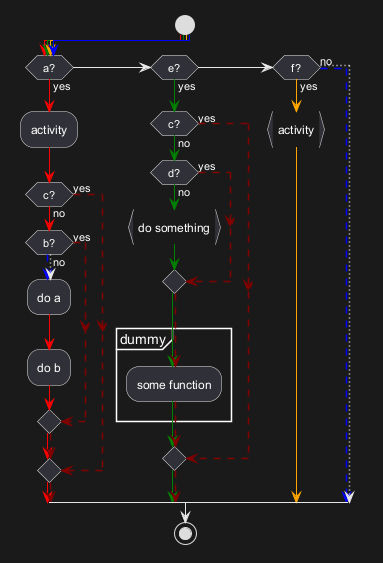Select the 'c?' hexagon under e?
Image resolution: width=383 pixels, height=563 pixels.
tap(174, 124)
